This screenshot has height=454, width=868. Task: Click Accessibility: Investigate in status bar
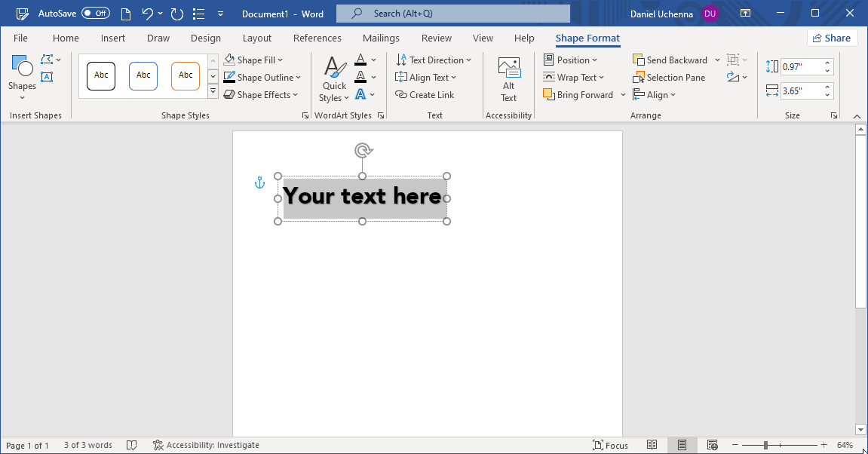(206, 445)
